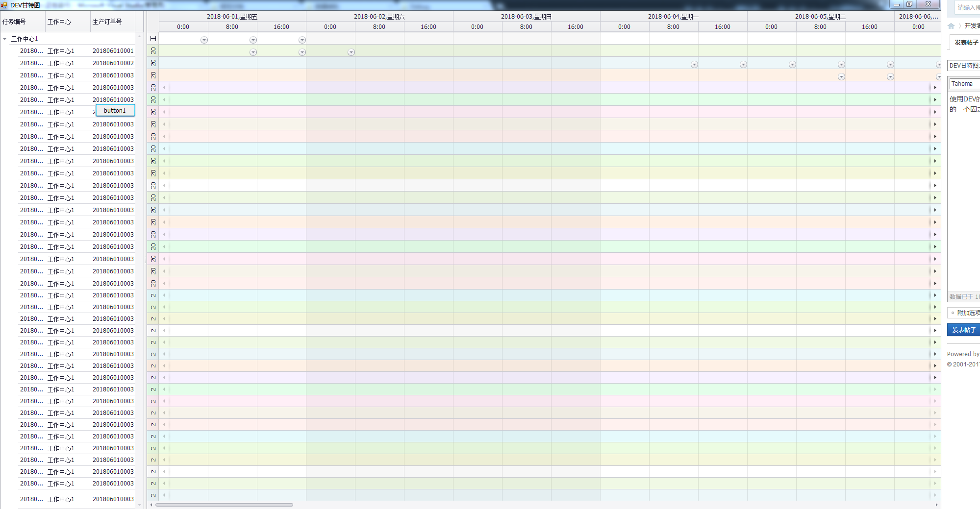Close the DEV甘特图 window

click(928, 4)
